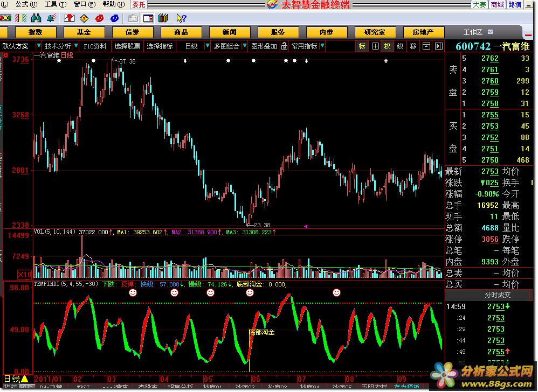The image size is (538, 392).
Task: Open the binoculars search tool
Action: coord(36,18)
